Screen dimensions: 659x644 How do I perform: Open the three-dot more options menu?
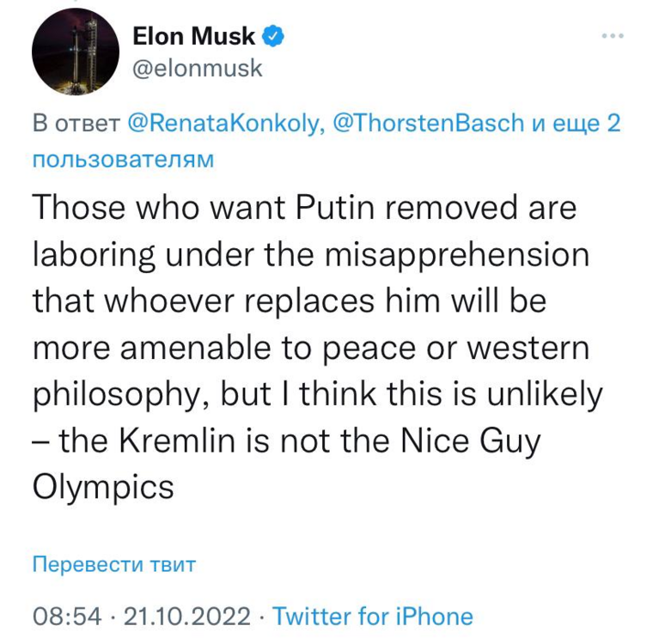pos(612,36)
